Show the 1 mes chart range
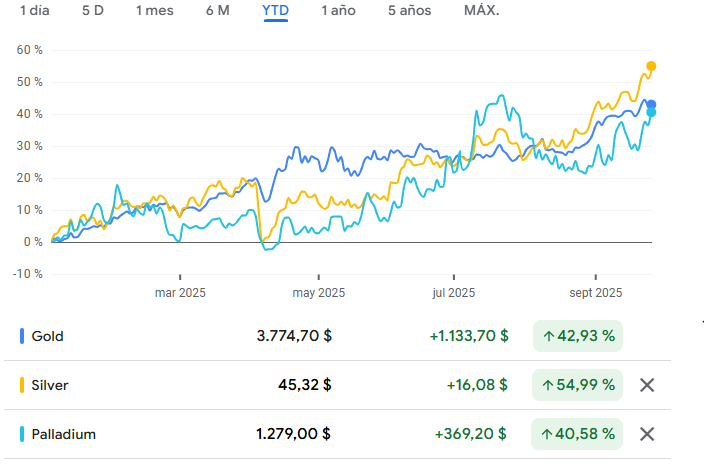Image resolution: width=704 pixels, height=471 pixels. tap(154, 11)
